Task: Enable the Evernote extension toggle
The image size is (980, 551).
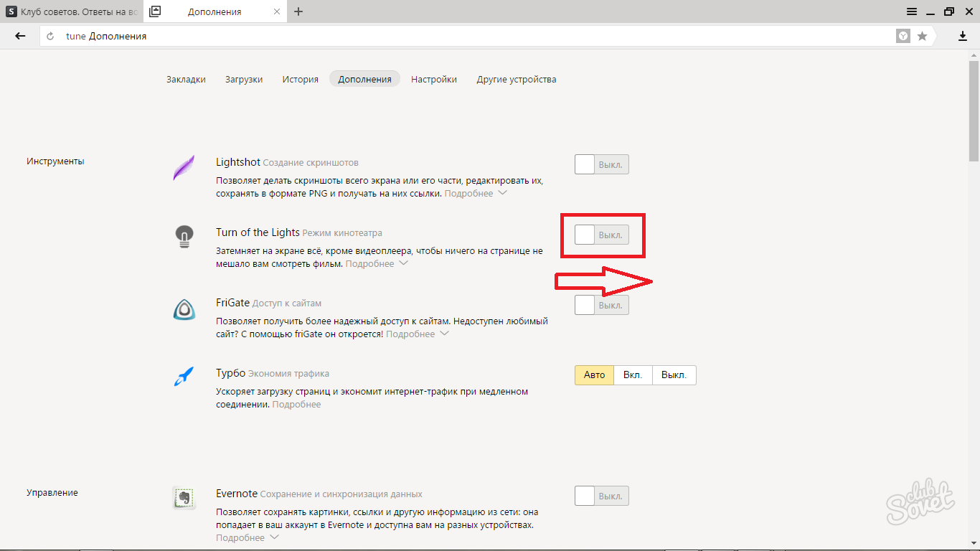Action: tap(602, 496)
